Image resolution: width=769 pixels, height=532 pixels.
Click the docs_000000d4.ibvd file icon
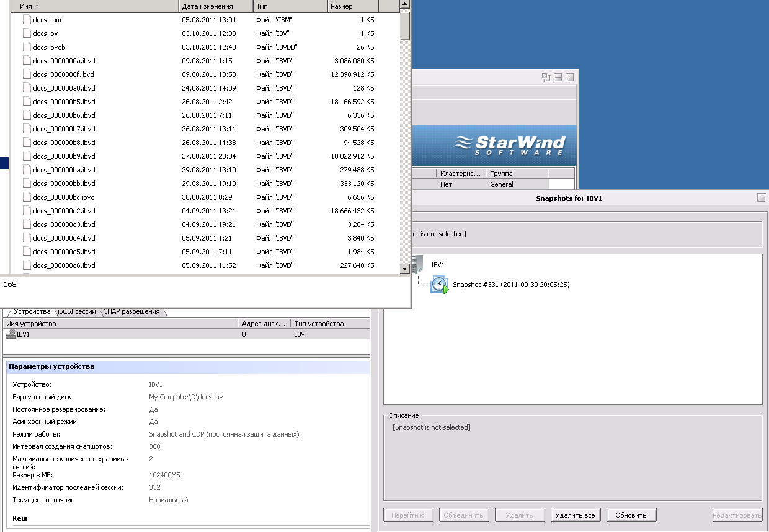pos(27,238)
